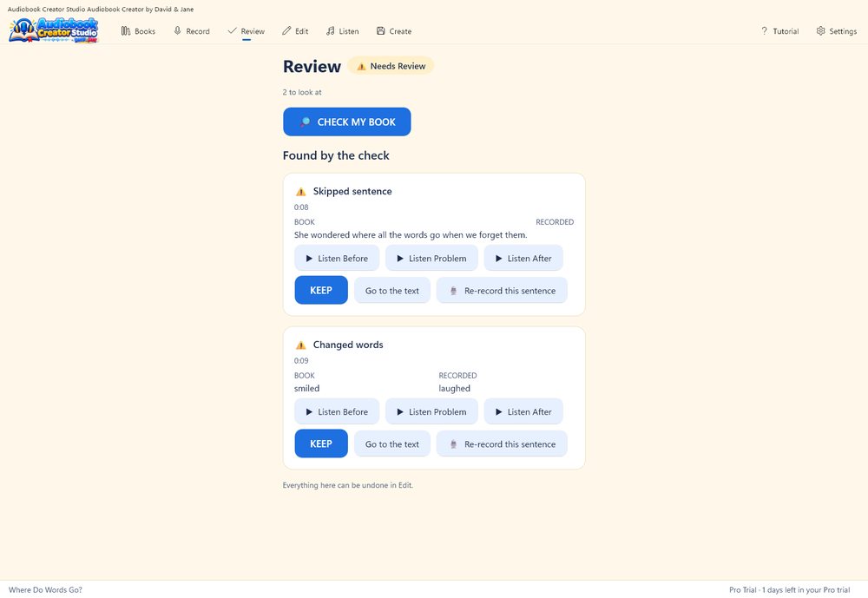
Task: Click the recorded word 'laughed'
Action: 455,388
